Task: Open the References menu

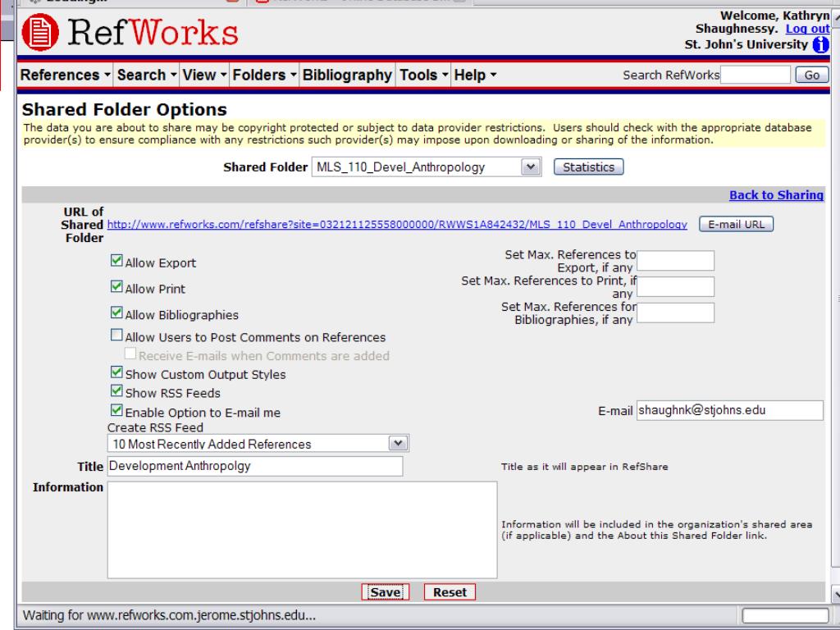Action: tap(66, 75)
